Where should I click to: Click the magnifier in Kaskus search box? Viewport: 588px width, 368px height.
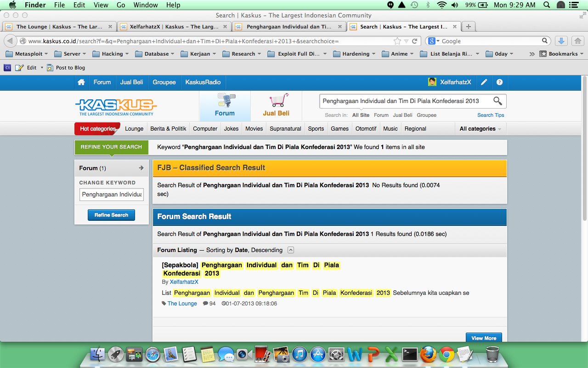click(x=498, y=101)
